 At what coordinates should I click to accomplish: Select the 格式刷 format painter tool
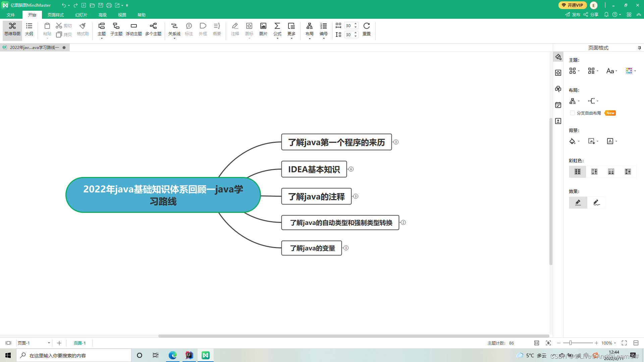[x=82, y=29]
